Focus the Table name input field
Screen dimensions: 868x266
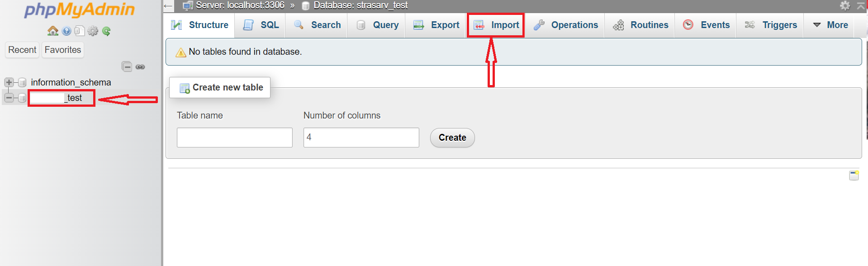click(235, 138)
